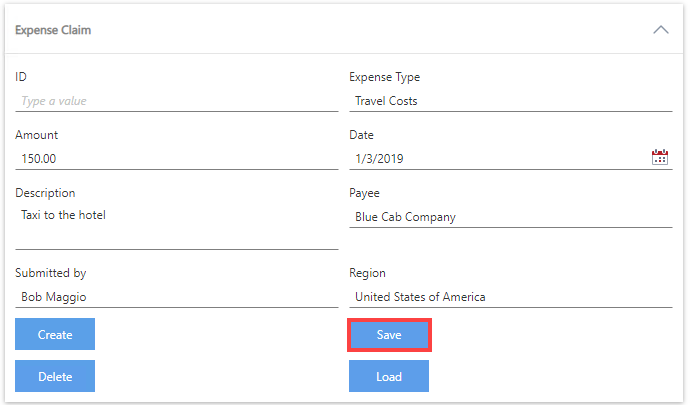690x405 pixels.
Task: Load an expense claim
Action: coord(389,377)
